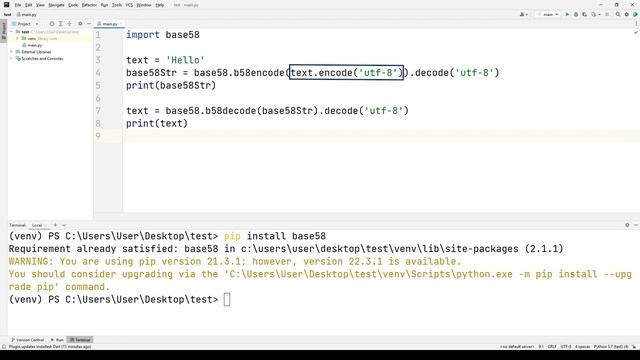Click the Debug bug icon

pyautogui.click(x=576, y=14)
